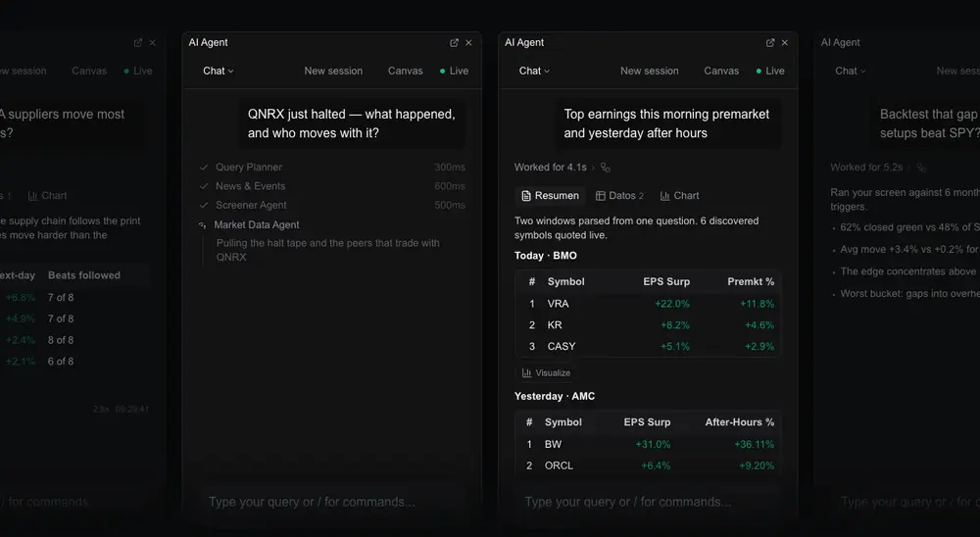This screenshot has width=980, height=537.
Task: Open Canvas in QNRX panel
Action: (405, 71)
